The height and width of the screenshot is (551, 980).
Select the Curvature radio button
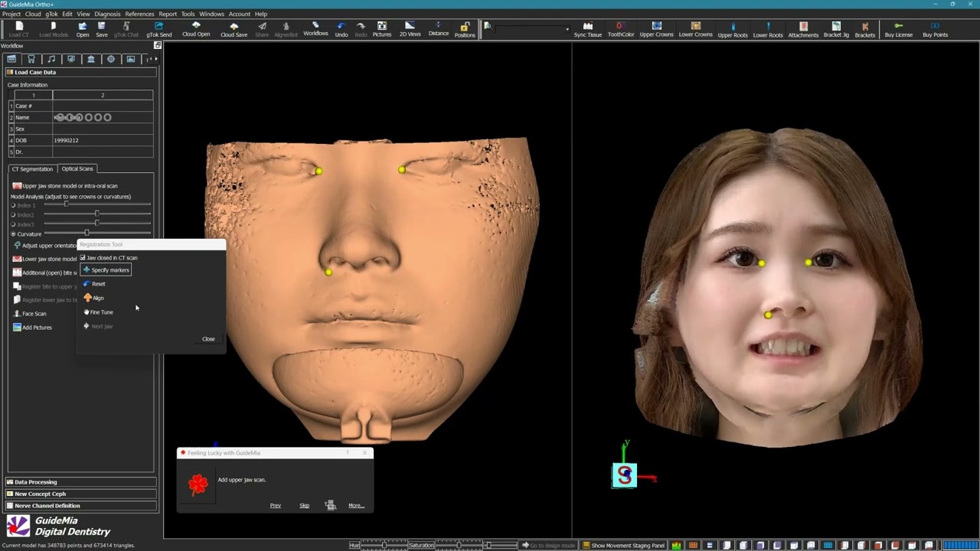13,233
